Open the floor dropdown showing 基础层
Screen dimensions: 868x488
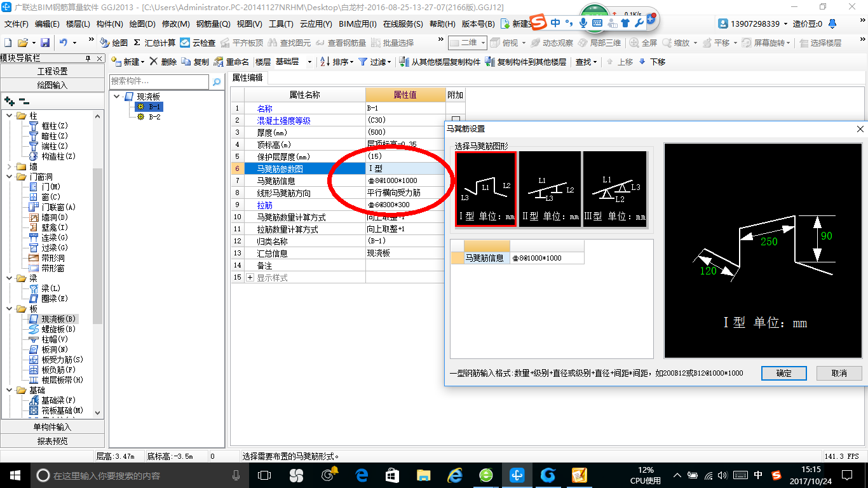309,62
